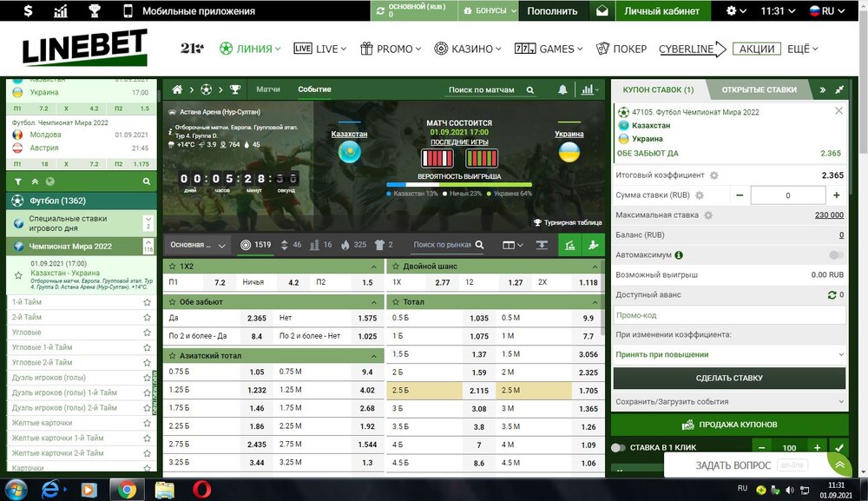
Task: Open the Windows Start menu
Action: pyautogui.click(x=16, y=490)
